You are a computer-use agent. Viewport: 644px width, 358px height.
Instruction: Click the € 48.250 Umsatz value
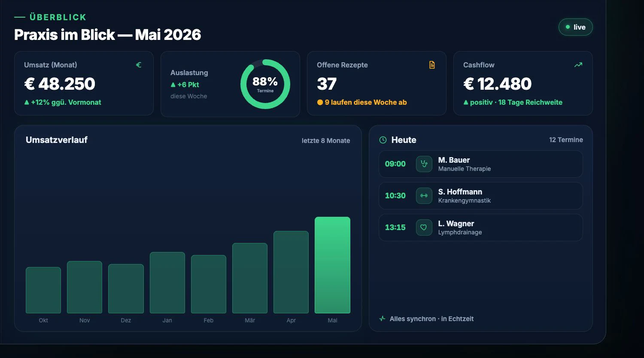[60, 84]
